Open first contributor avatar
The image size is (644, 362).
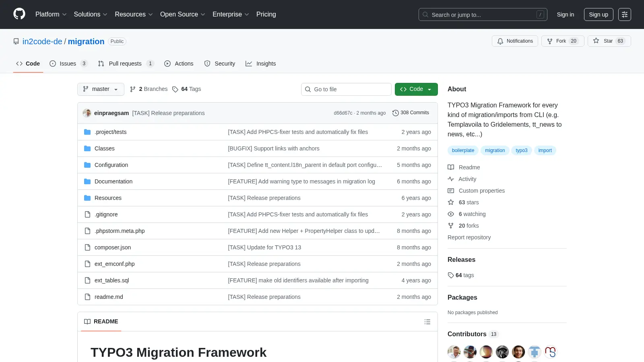[x=454, y=352]
